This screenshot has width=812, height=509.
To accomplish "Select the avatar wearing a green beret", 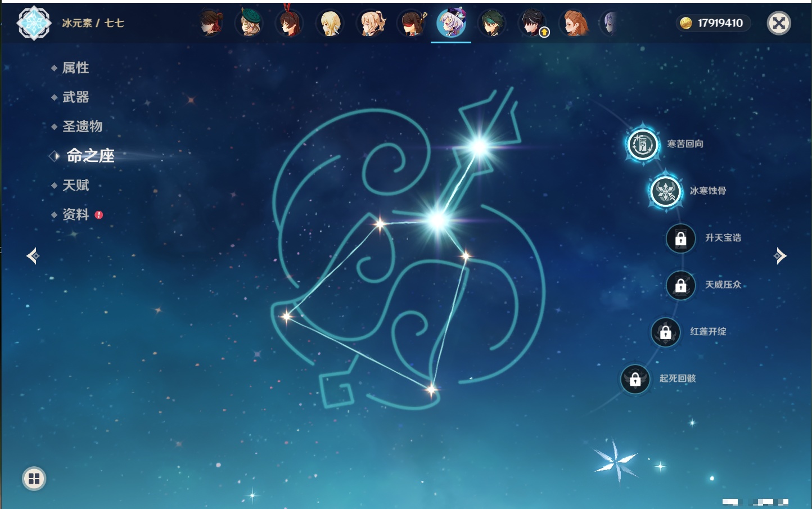I will point(249,23).
